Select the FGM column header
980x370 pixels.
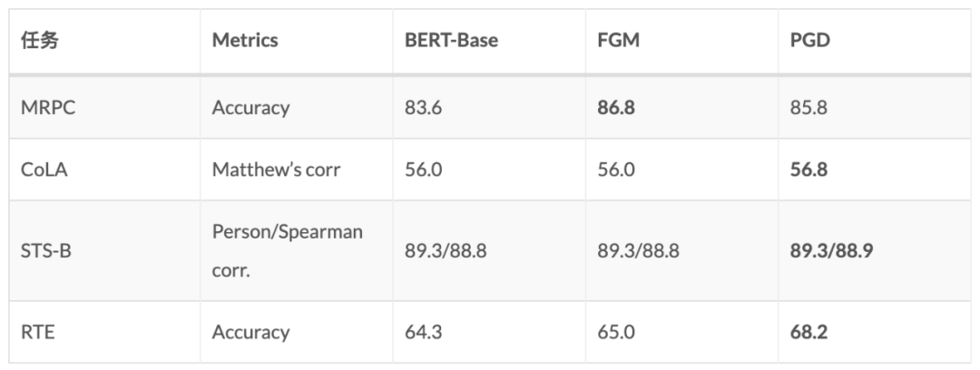click(x=618, y=41)
